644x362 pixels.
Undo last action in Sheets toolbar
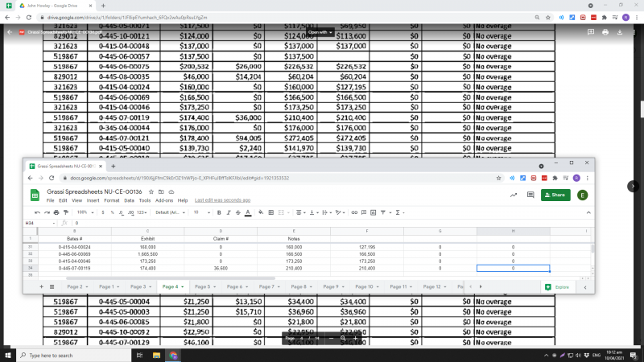(x=37, y=212)
